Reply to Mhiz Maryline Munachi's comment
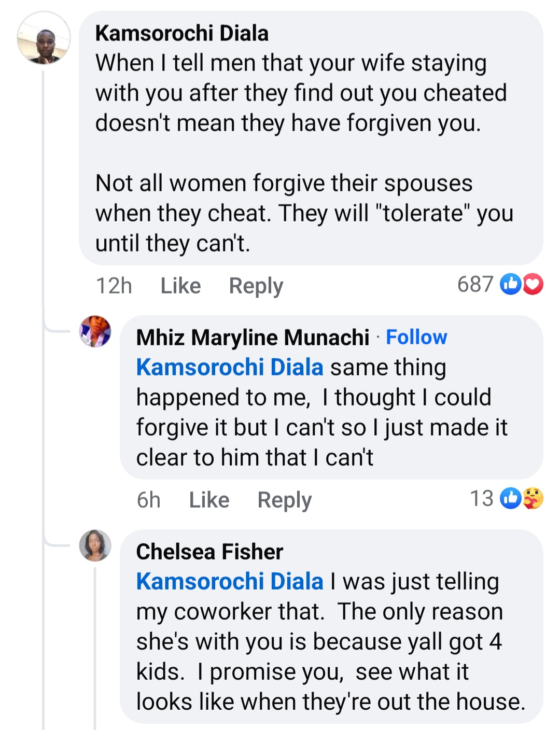Image resolution: width=560 pixels, height=730 pixels. coord(285,500)
